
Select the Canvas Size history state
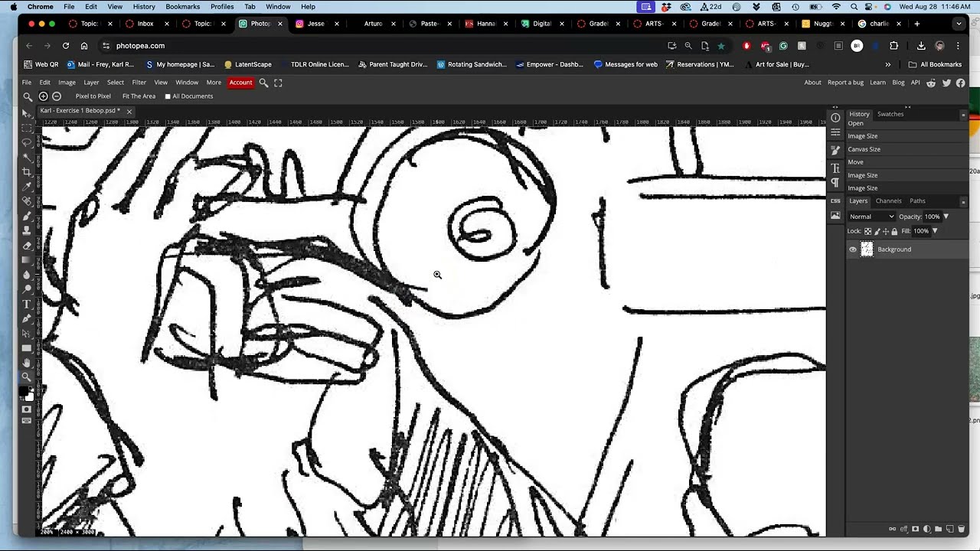(x=864, y=149)
